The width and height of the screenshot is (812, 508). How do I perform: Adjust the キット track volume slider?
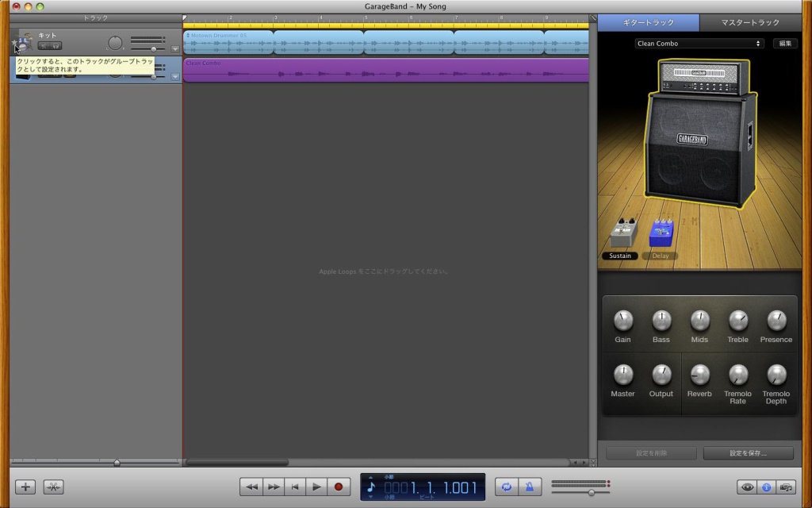(154, 49)
